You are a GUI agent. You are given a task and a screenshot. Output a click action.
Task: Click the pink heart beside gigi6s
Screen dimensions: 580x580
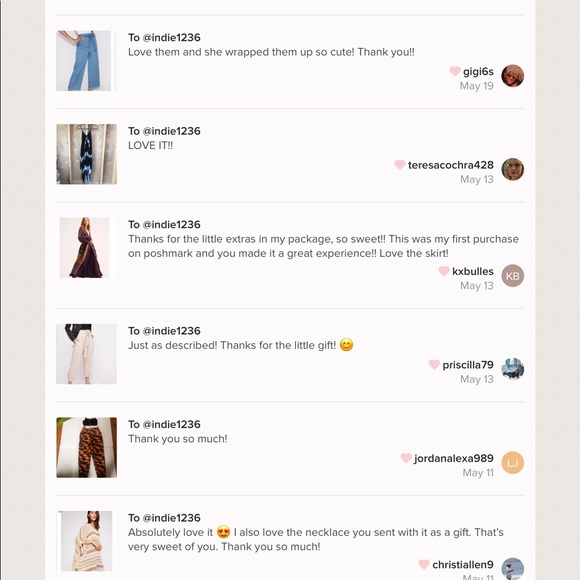coord(455,71)
